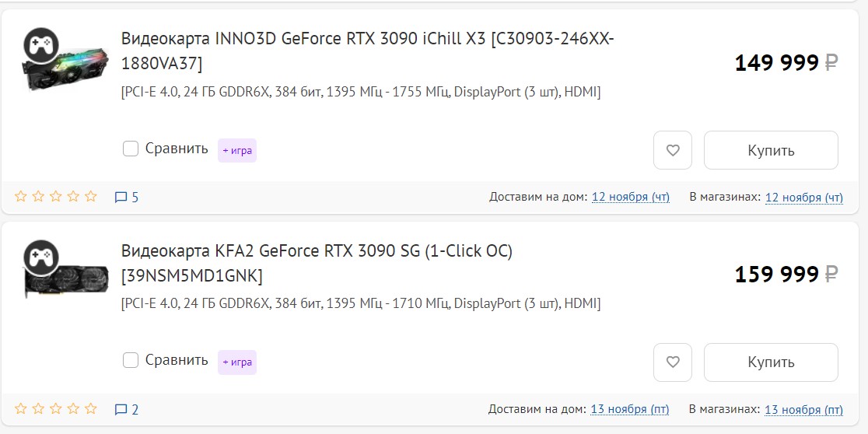
Task: Click the gamepad icon on KFA2 card
Action: pyautogui.click(x=37, y=256)
